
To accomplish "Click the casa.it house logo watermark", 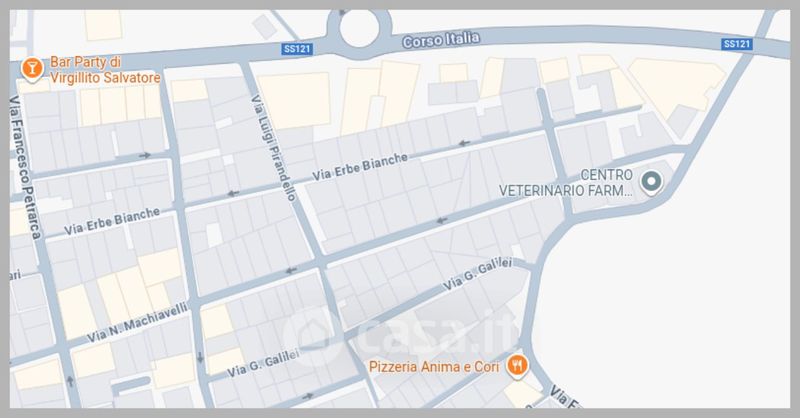I will point(312,336).
